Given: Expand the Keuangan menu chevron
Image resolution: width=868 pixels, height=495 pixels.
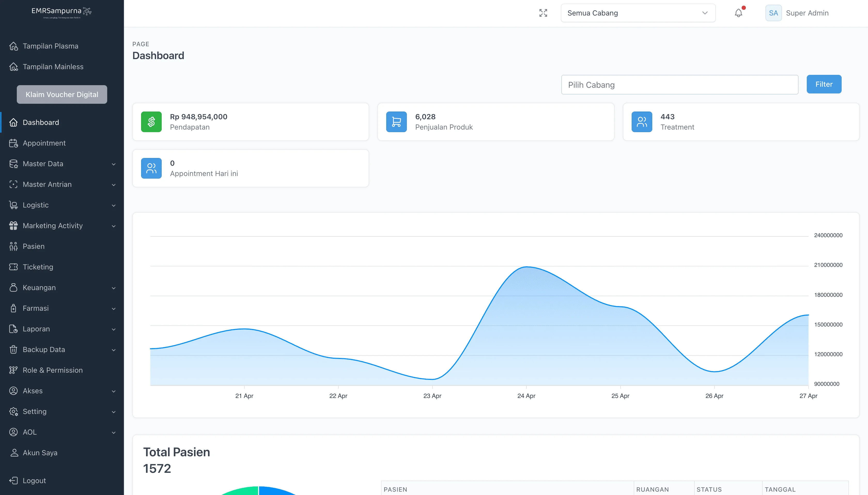Looking at the screenshot, I should point(113,288).
